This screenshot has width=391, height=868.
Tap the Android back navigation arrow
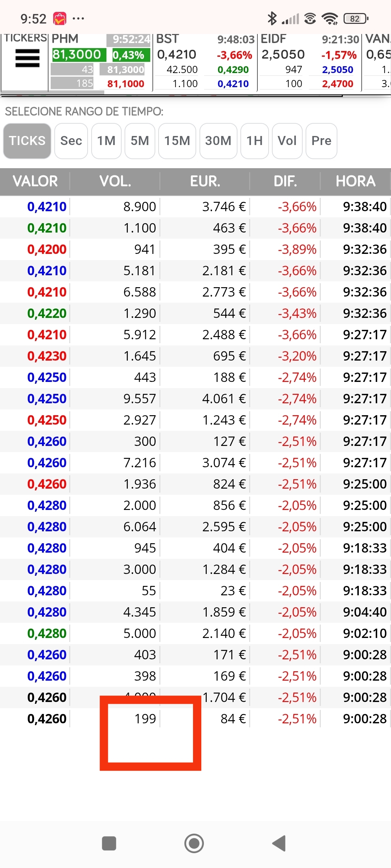(279, 843)
